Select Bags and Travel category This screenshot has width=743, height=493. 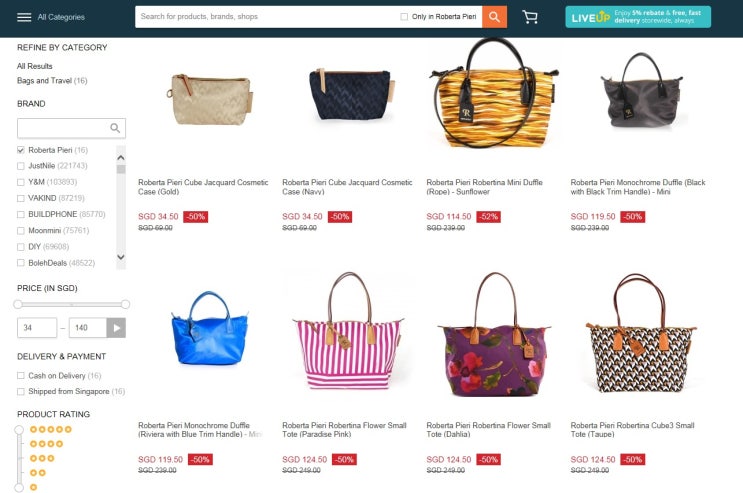[52, 81]
